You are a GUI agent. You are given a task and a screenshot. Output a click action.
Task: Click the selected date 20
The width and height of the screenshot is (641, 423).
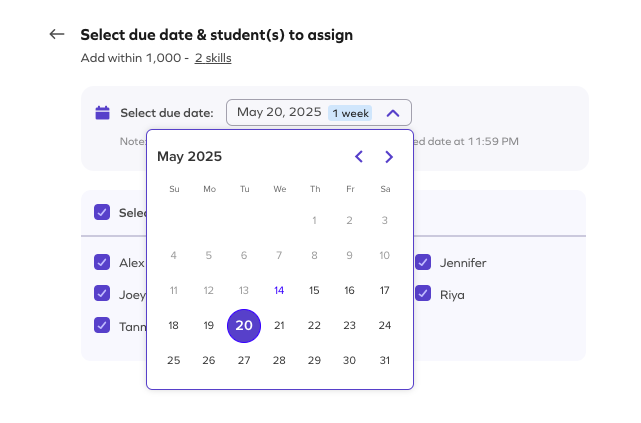click(244, 326)
